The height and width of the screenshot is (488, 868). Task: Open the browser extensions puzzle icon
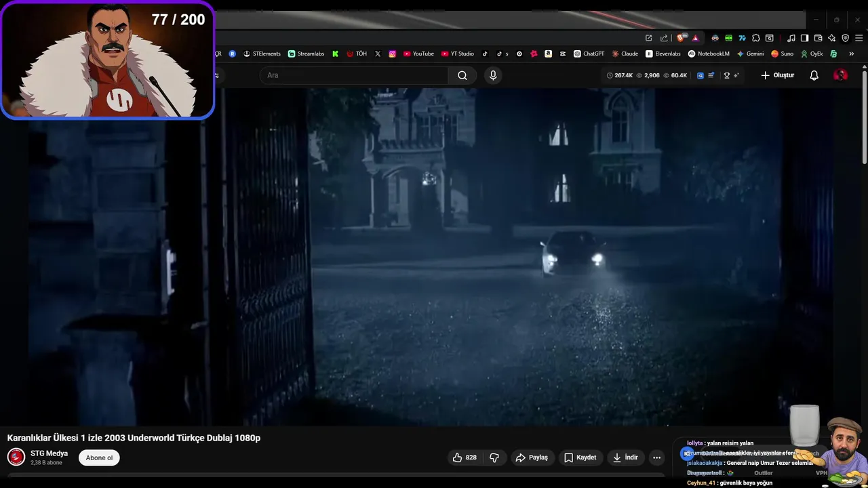(755, 38)
